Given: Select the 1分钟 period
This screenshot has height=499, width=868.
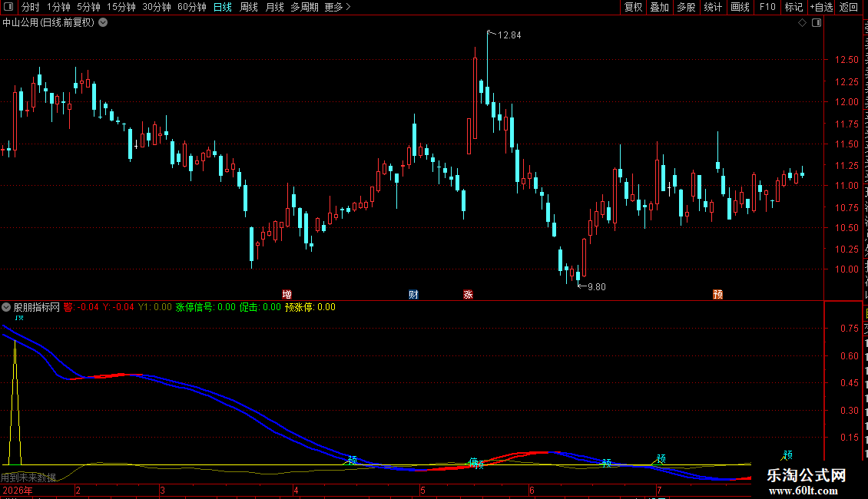Looking at the screenshot, I should coord(58,7).
